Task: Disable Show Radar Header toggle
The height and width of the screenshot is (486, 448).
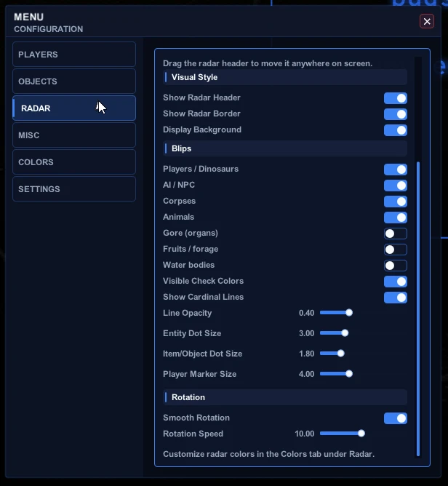Action: (x=396, y=98)
